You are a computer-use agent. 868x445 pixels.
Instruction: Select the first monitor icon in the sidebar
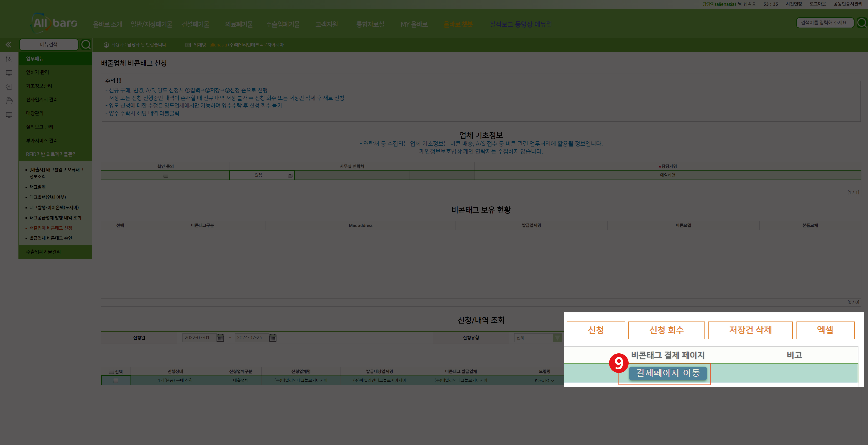pyautogui.click(x=9, y=72)
